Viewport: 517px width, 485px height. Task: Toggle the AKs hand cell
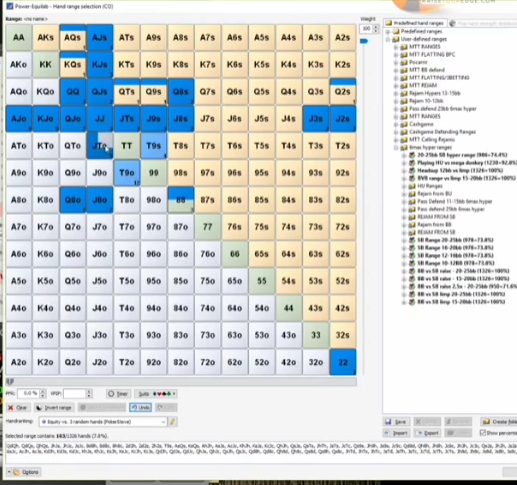coord(46,37)
